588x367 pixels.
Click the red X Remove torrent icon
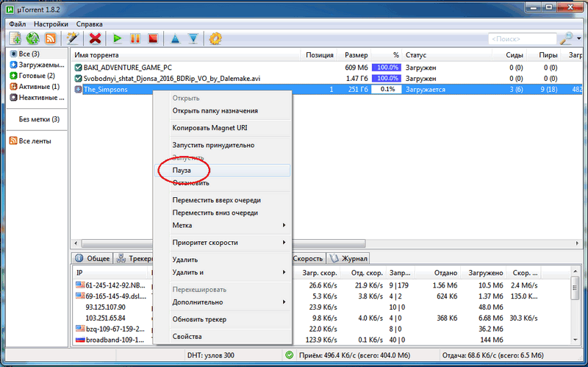[96, 38]
